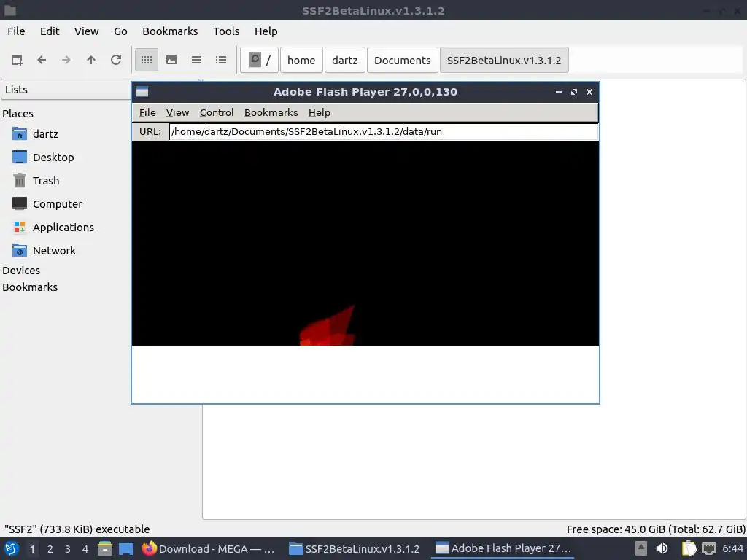Screen dimensions: 747x560
Task: Switch to workspace 3
Action: [x=68, y=549]
